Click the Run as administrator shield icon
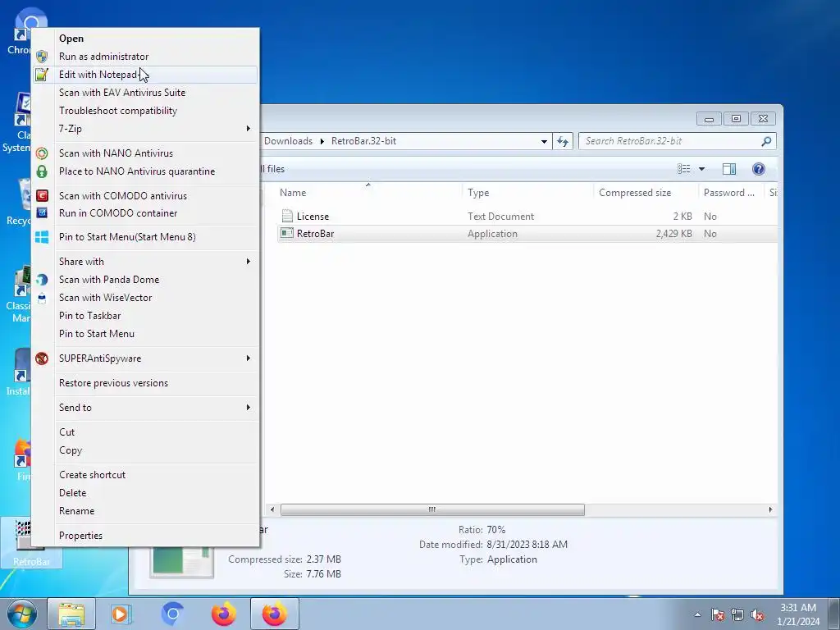The height and width of the screenshot is (630, 840). click(42, 57)
